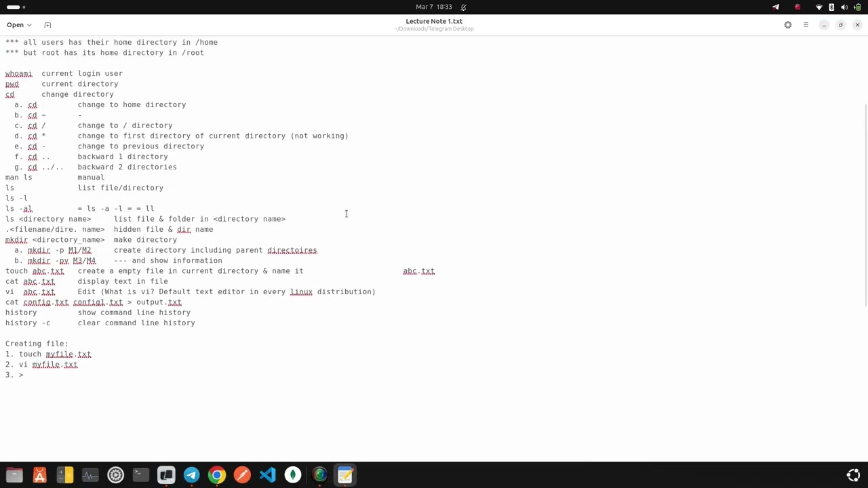868x488 pixels.
Task: Click the far-right 'abc.txt' text
Action: [x=418, y=271]
